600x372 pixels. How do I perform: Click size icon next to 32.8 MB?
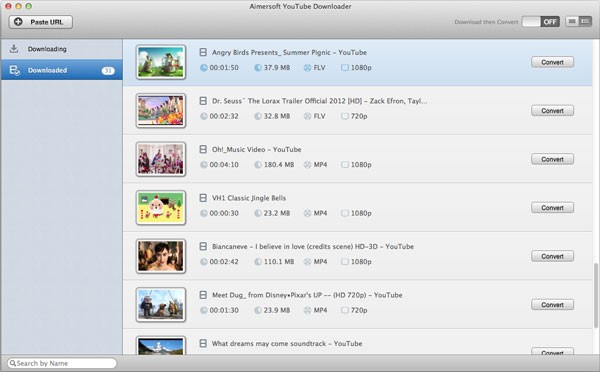258,116
